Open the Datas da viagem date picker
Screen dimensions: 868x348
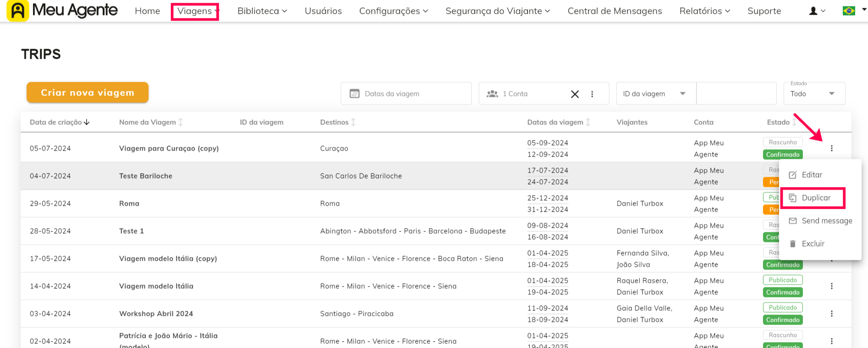[406, 94]
